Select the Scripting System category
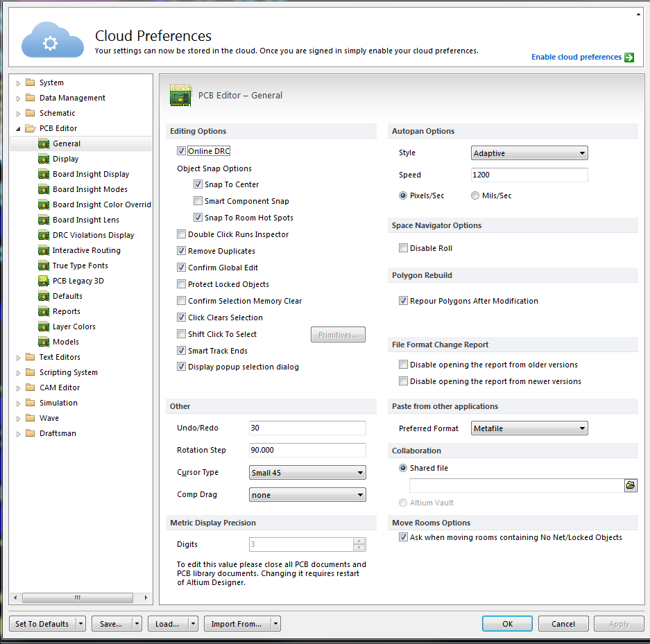 point(69,373)
